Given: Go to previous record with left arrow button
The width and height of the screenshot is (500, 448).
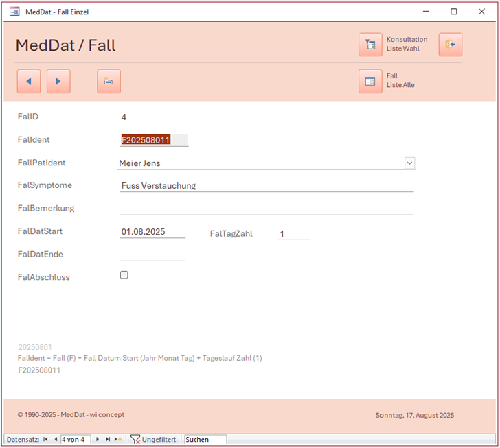Looking at the screenshot, I should (28, 81).
